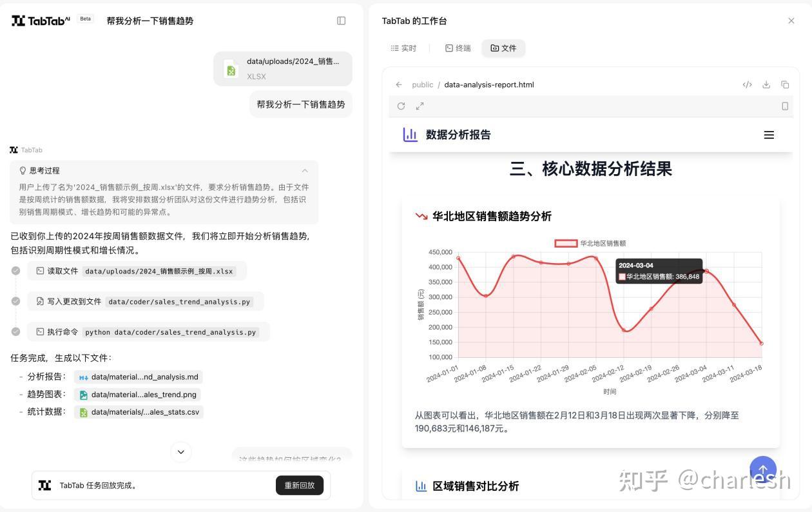The image size is (812, 512).
Task: Open the report's hamburger navigation menu
Action: point(769,135)
